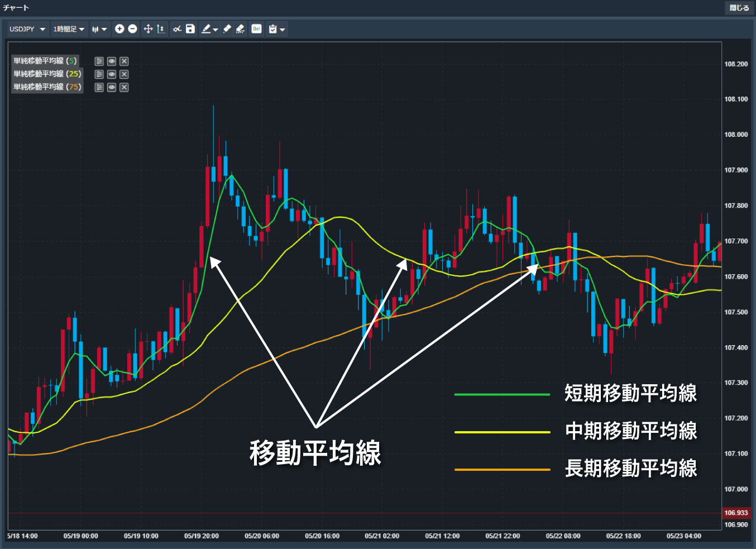Click the current price label 106.933
Viewport: 756px width, 549px height.
point(736,513)
